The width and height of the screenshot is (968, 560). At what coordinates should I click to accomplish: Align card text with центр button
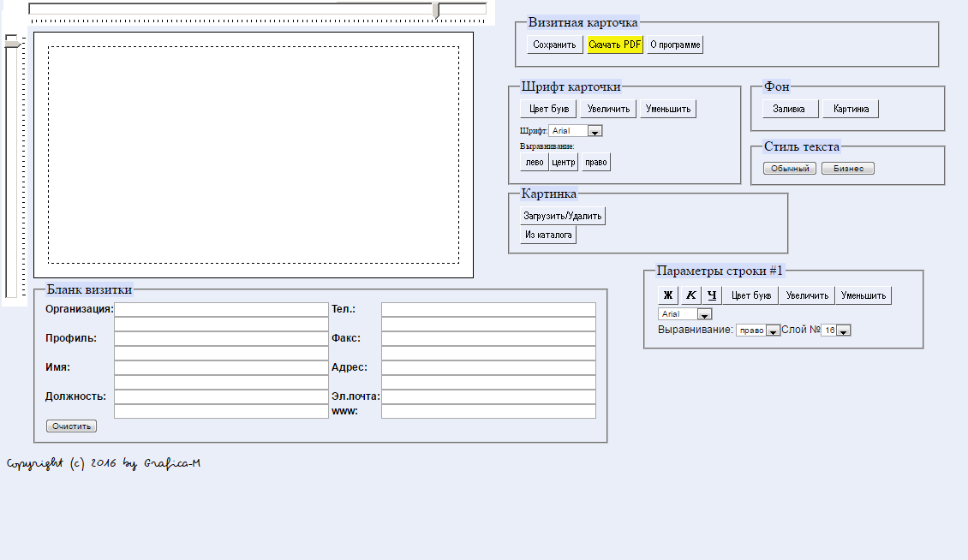563,162
